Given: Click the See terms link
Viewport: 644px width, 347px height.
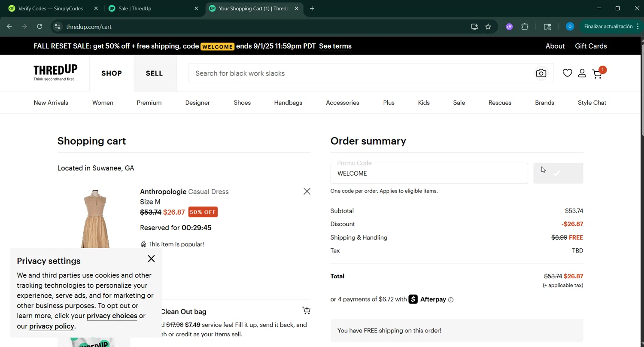Looking at the screenshot, I should pos(335,46).
